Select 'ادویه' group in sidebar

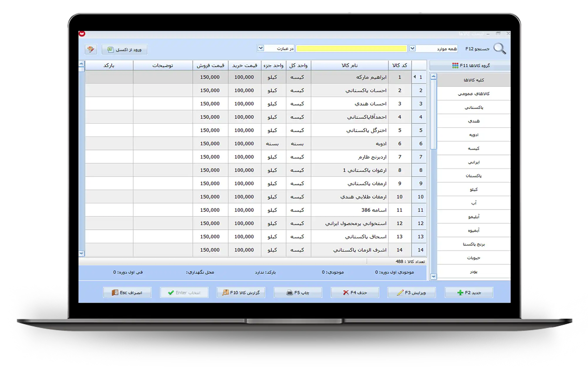point(474,134)
